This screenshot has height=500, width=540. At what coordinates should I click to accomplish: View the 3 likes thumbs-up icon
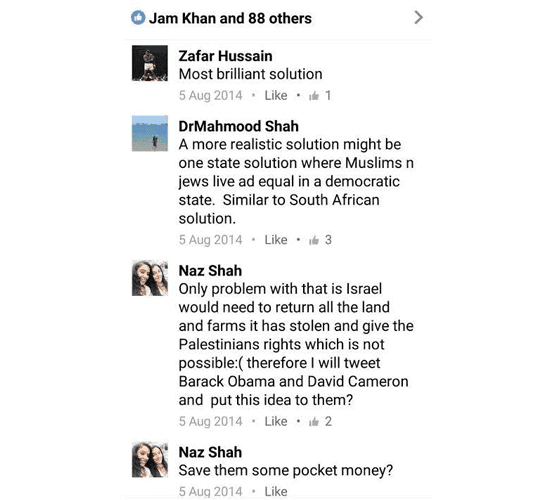(x=314, y=240)
